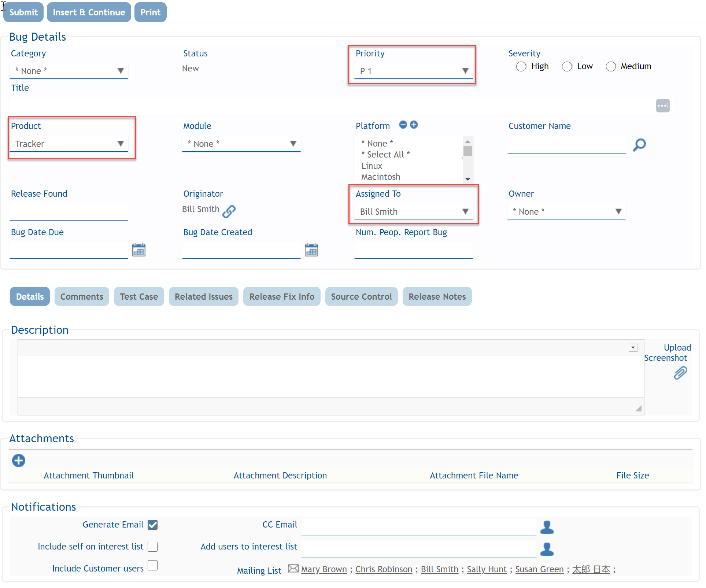Toggle the Generate Email checkbox
Image resolution: width=706 pixels, height=588 pixels.
pyautogui.click(x=153, y=525)
